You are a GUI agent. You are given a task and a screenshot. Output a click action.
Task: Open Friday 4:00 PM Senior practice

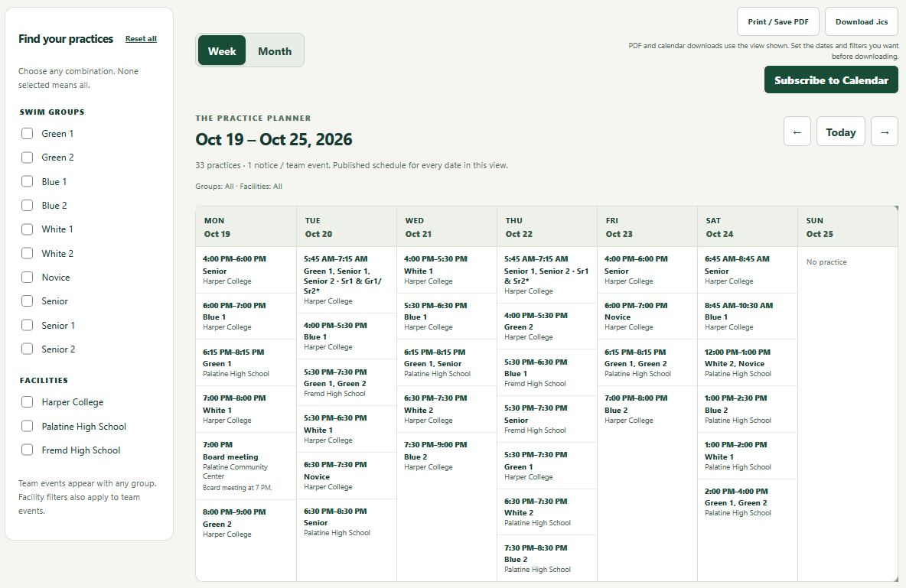647,270
